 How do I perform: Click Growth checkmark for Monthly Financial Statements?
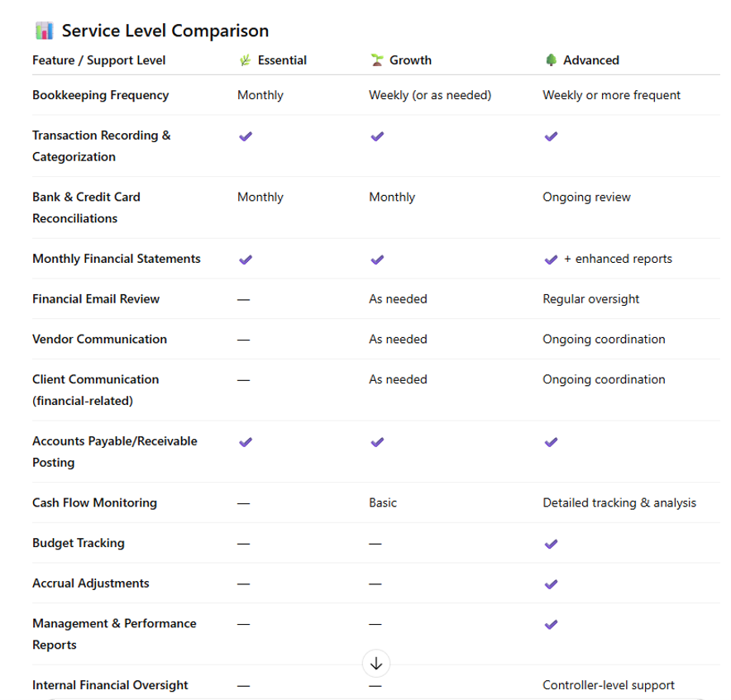(377, 260)
